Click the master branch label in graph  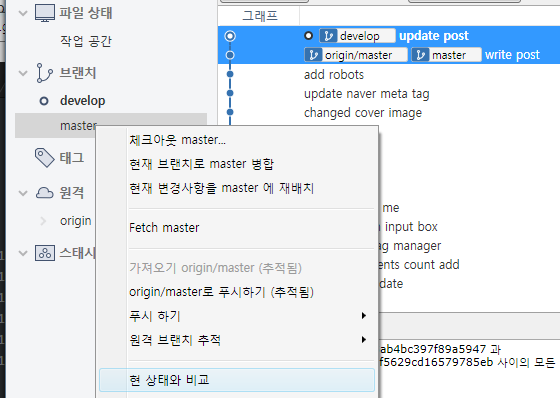(446, 55)
